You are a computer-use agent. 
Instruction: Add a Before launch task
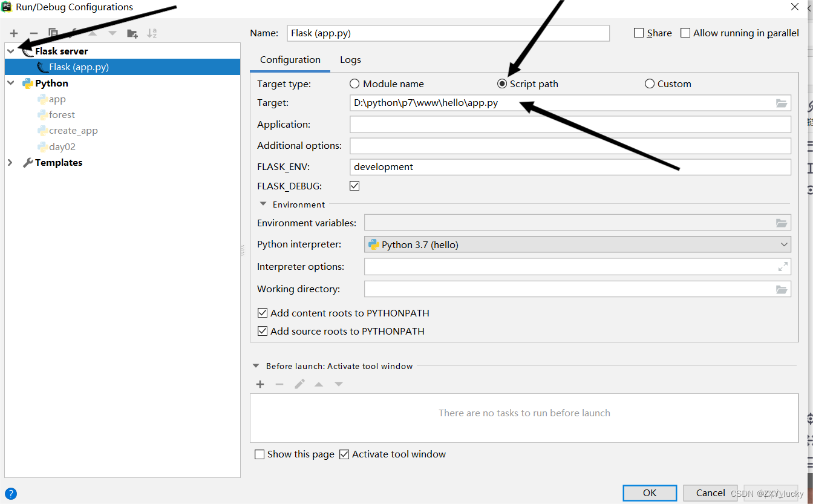[x=260, y=384]
